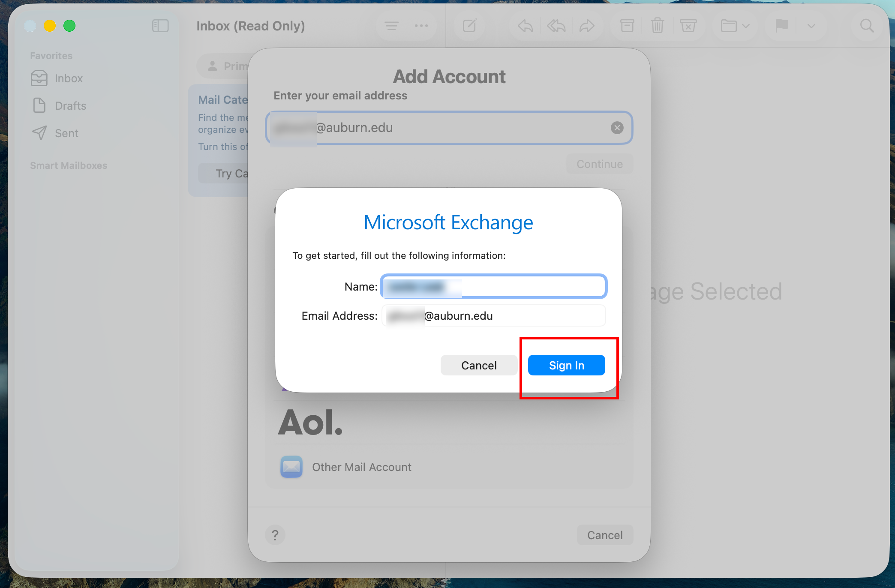The width and height of the screenshot is (895, 588).
Task: Click the 'Turn this off' link
Action: coord(223,147)
